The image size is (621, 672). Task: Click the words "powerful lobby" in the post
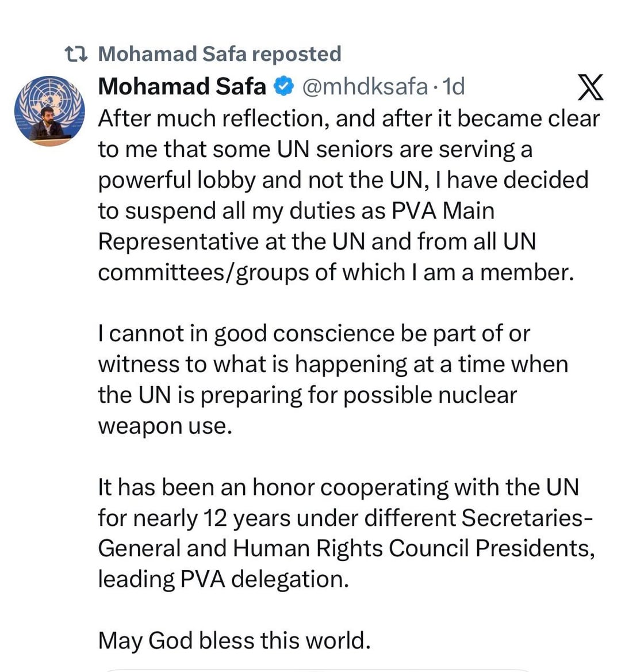pyautogui.click(x=177, y=180)
